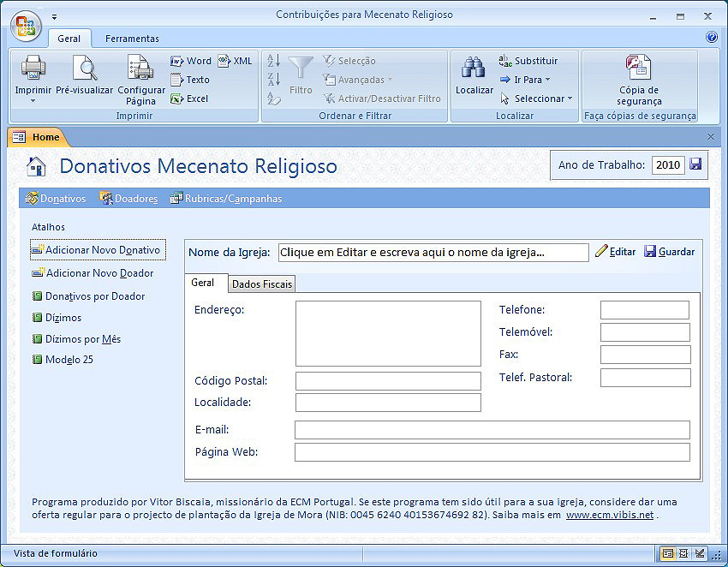
Task: Click the Imprimir printer icon
Action: (33, 68)
